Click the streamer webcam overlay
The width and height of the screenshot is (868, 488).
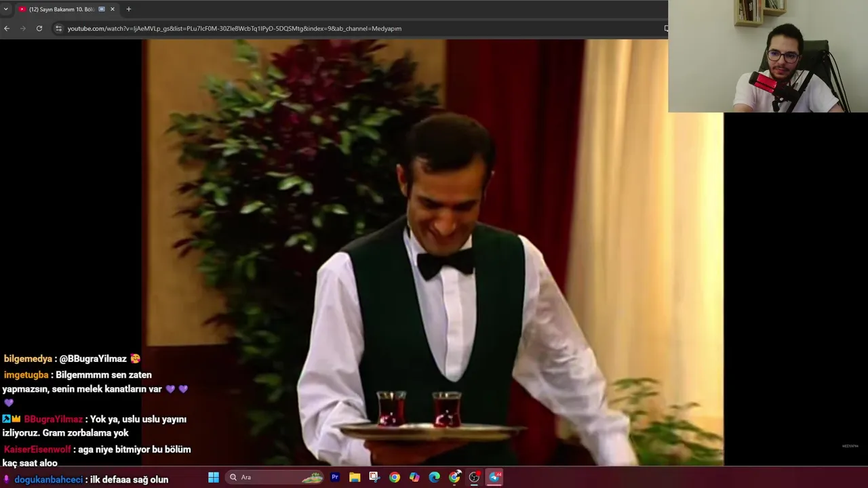point(768,56)
